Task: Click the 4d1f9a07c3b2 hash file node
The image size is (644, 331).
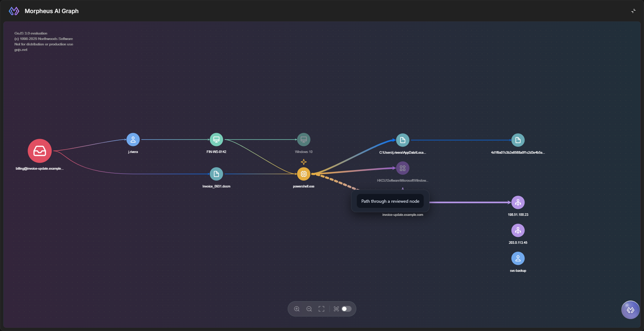Action: click(518, 140)
